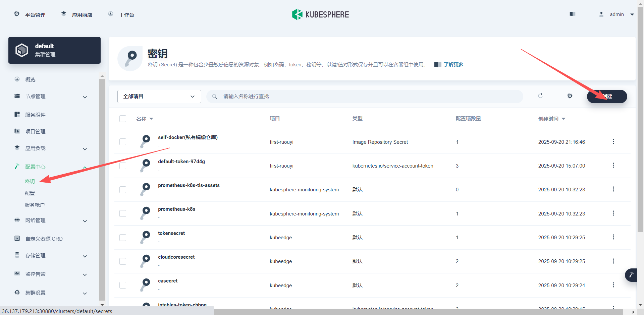The height and width of the screenshot is (315, 644).
Task: Check the prometheus-k8s-tls-assets row checkbox
Action: pyautogui.click(x=123, y=190)
